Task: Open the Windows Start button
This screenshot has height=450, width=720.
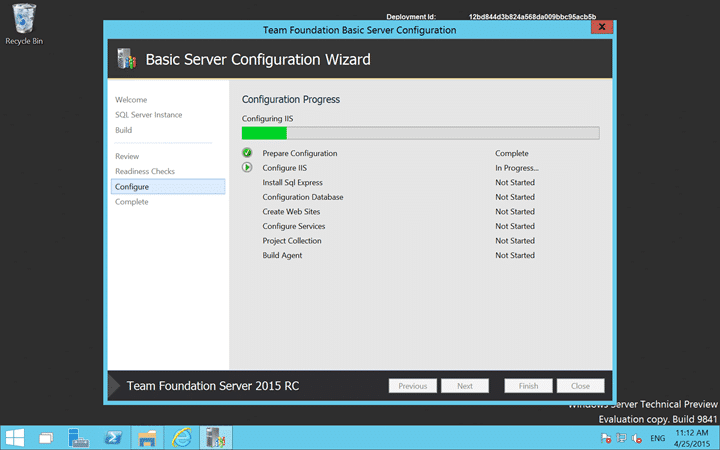Action: [15, 438]
